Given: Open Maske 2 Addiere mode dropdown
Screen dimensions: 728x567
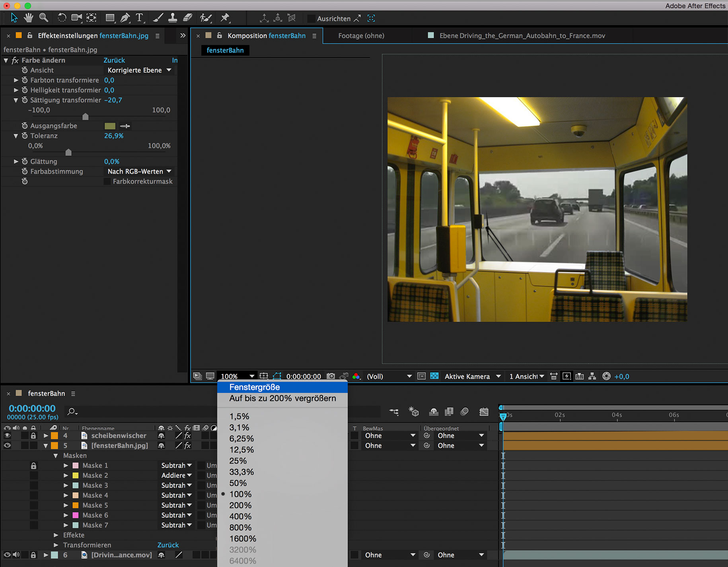Looking at the screenshot, I should pyautogui.click(x=176, y=476).
